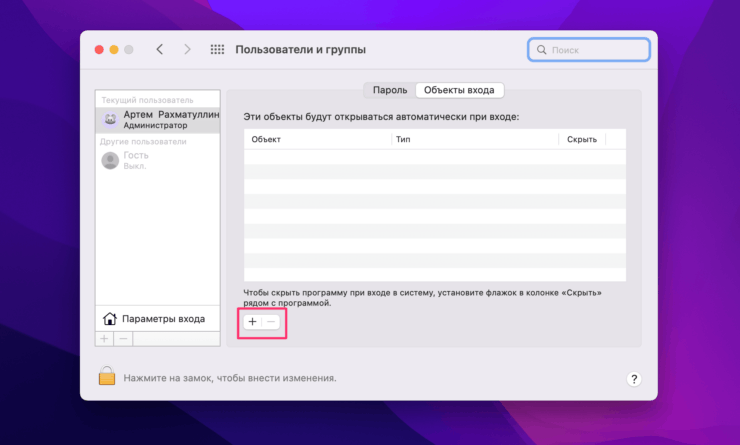
Task: Click the magnifier icon in search field
Action: 541,50
